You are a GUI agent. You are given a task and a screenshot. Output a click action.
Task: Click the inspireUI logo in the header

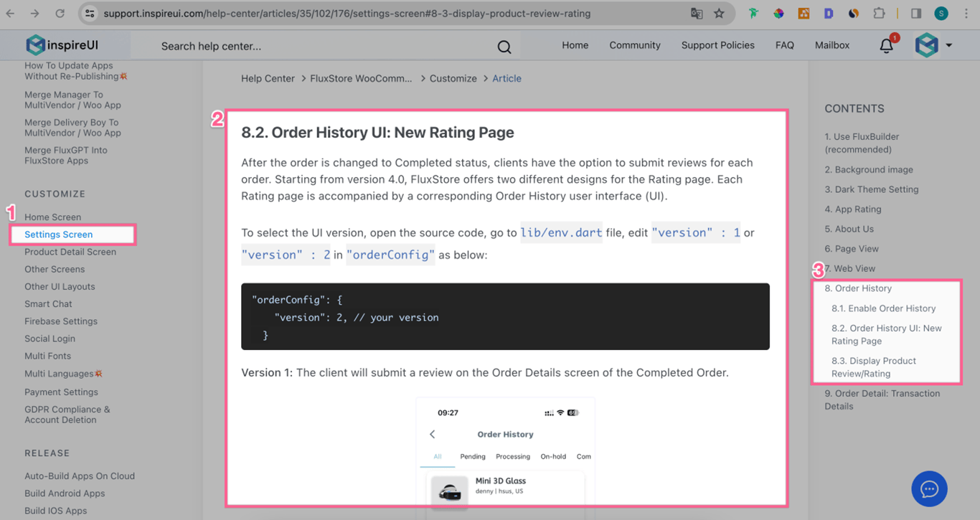(x=62, y=45)
